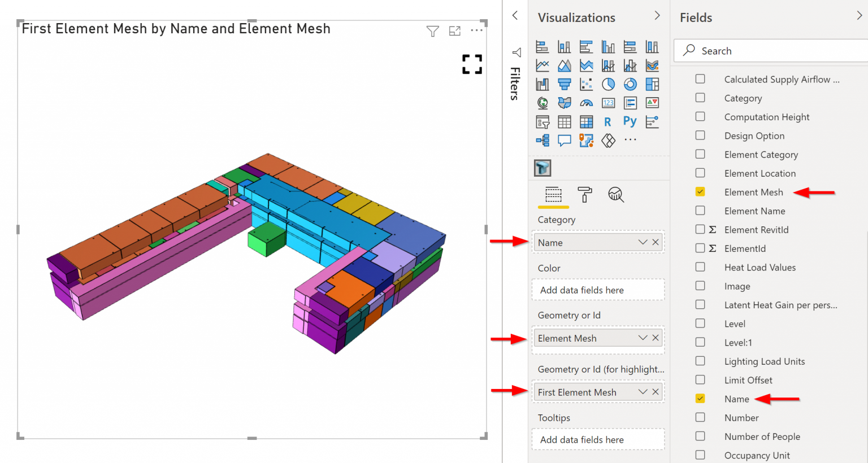Select the decomposition tree visual
Screen dimensions: 868x463
coord(542,140)
